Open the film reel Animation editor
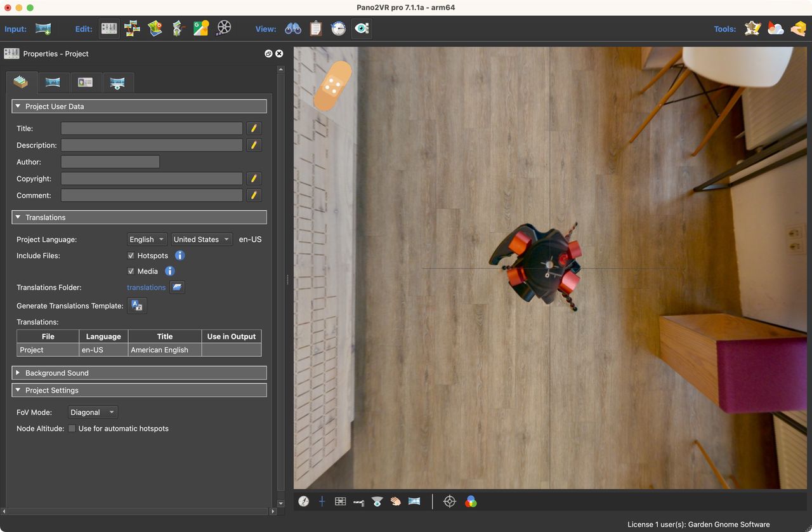This screenshot has height=532, width=812. 223,29
